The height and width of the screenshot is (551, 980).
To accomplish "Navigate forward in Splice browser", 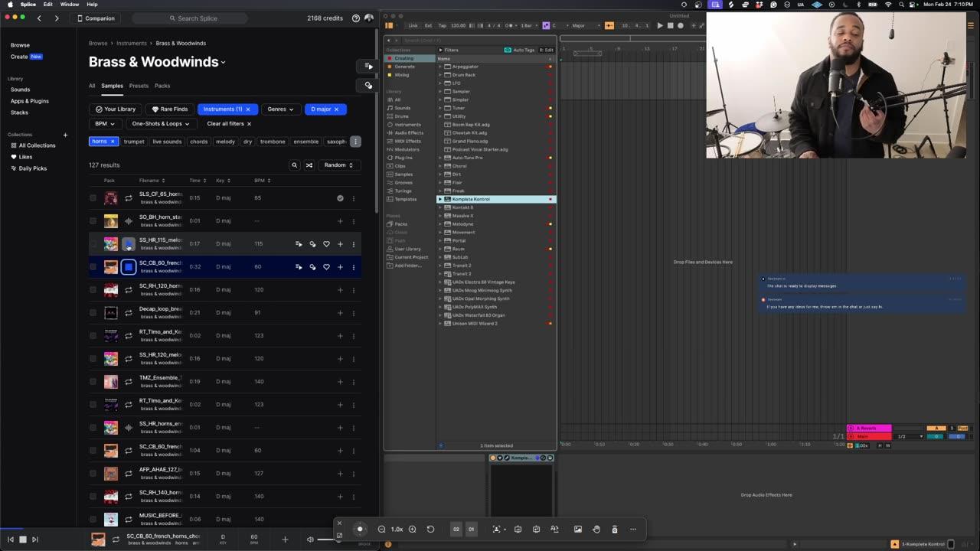I will (x=57, y=18).
